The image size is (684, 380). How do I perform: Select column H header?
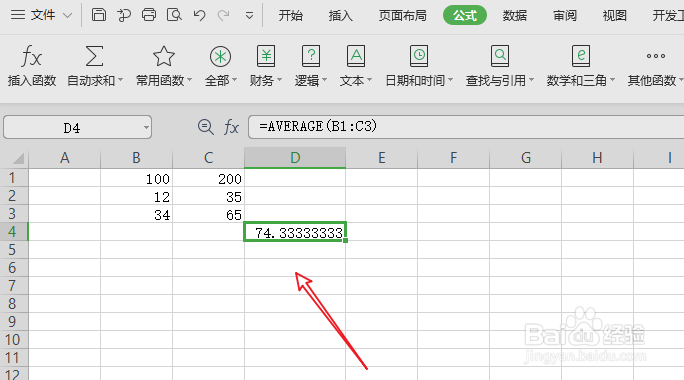598,157
